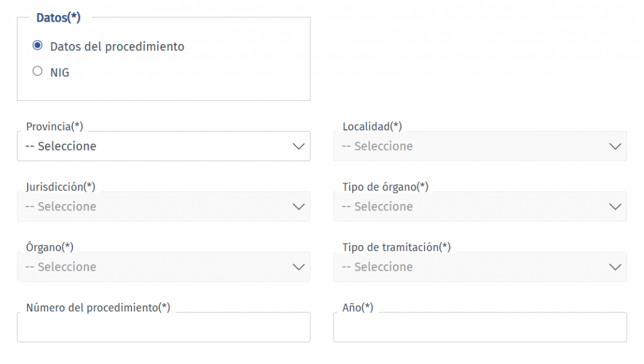Click the Órgano dropdown chevron arrow

click(299, 267)
